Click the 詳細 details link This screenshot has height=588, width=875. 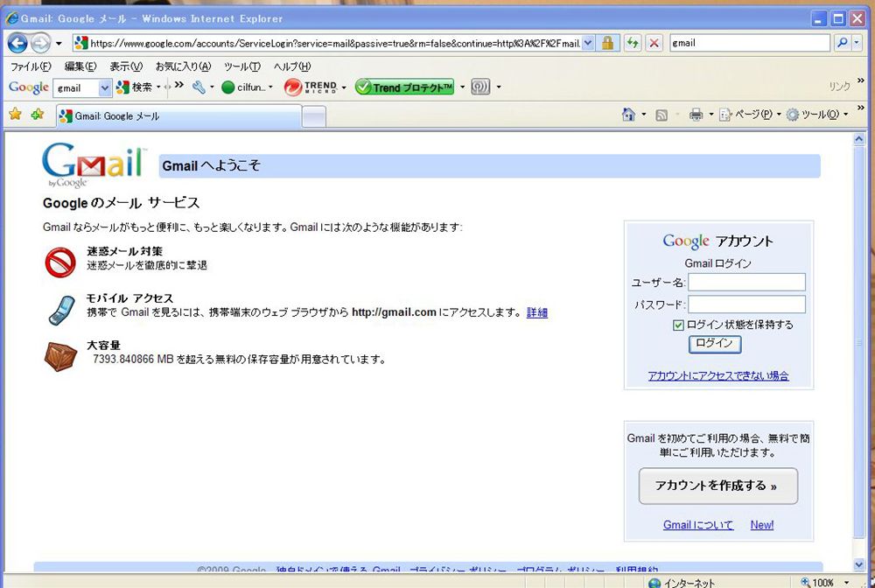point(537,312)
